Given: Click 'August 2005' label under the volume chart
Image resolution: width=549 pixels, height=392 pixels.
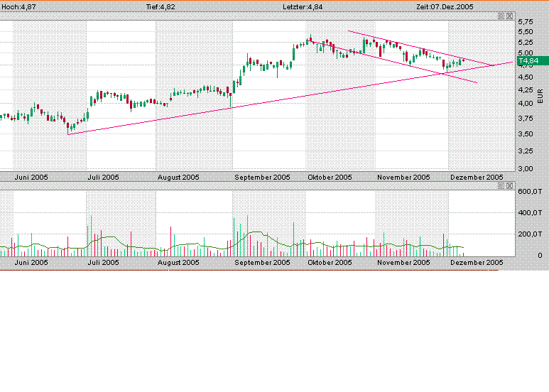Looking at the screenshot, I should 178,262.
